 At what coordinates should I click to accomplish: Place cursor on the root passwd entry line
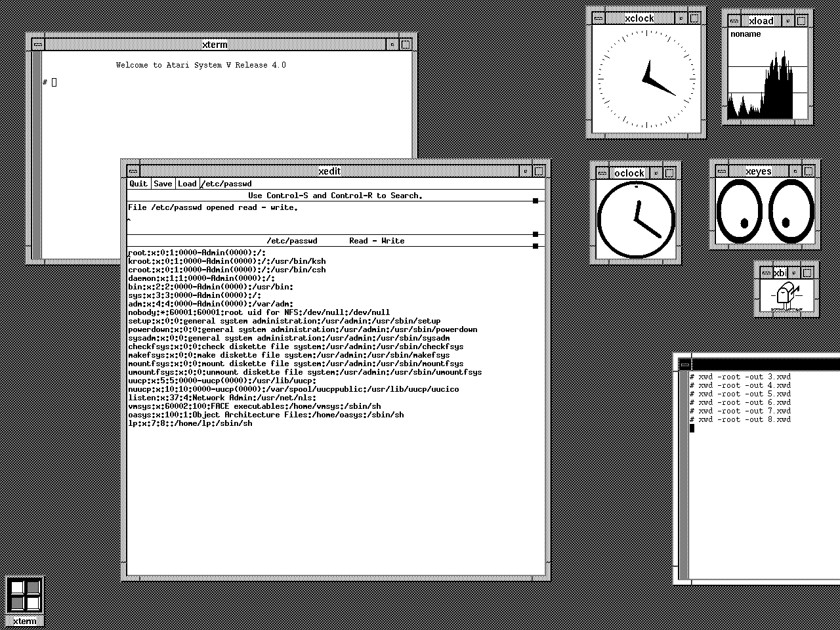pyautogui.click(x=197, y=252)
